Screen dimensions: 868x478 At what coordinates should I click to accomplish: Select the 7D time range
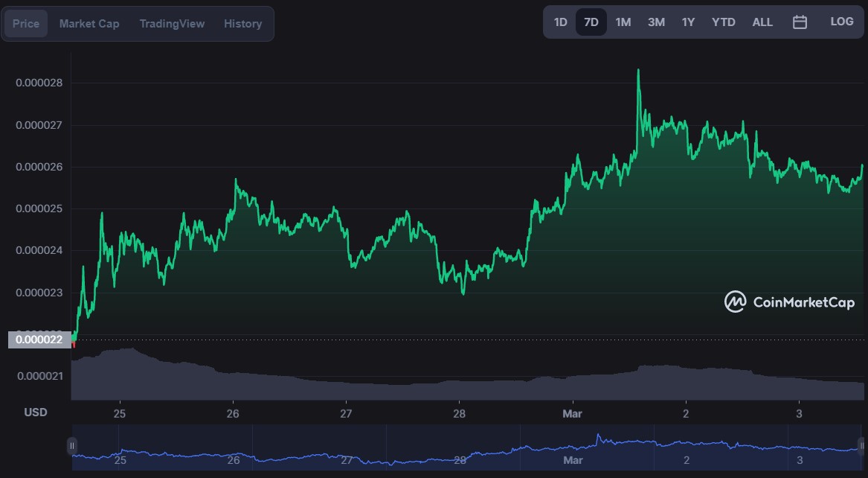[591, 22]
